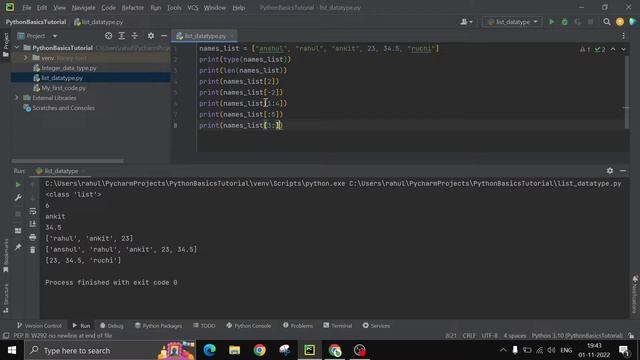The height and width of the screenshot is (360, 640).
Task: Open Search Everywhere magnifier icon
Action: coord(607,22)
